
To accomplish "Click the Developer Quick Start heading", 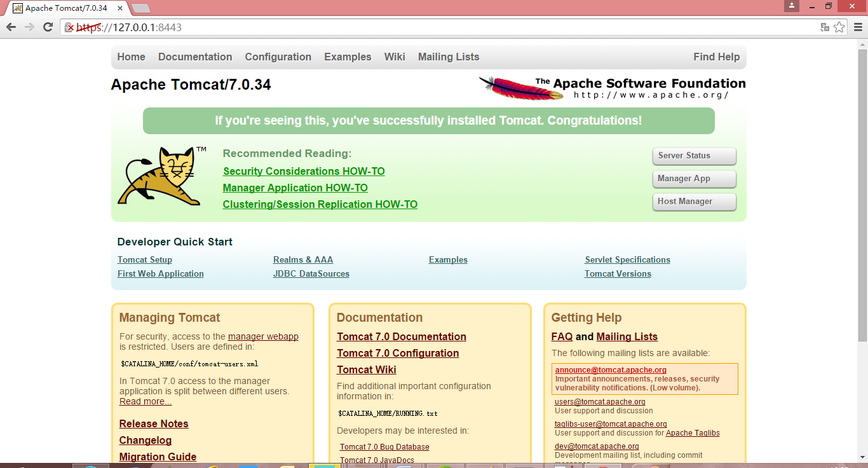I will pos(175,242).
